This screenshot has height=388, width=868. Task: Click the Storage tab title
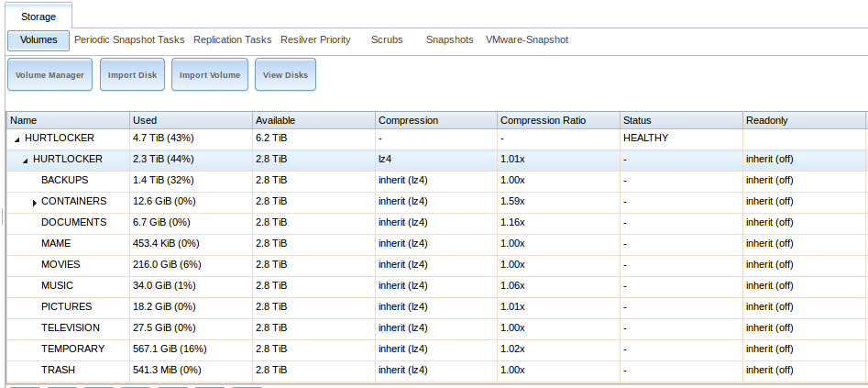[38, 16]
